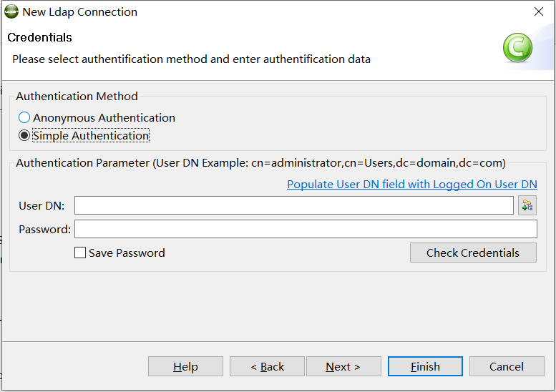Click Finish to create the connection

(x=425, y=366)
